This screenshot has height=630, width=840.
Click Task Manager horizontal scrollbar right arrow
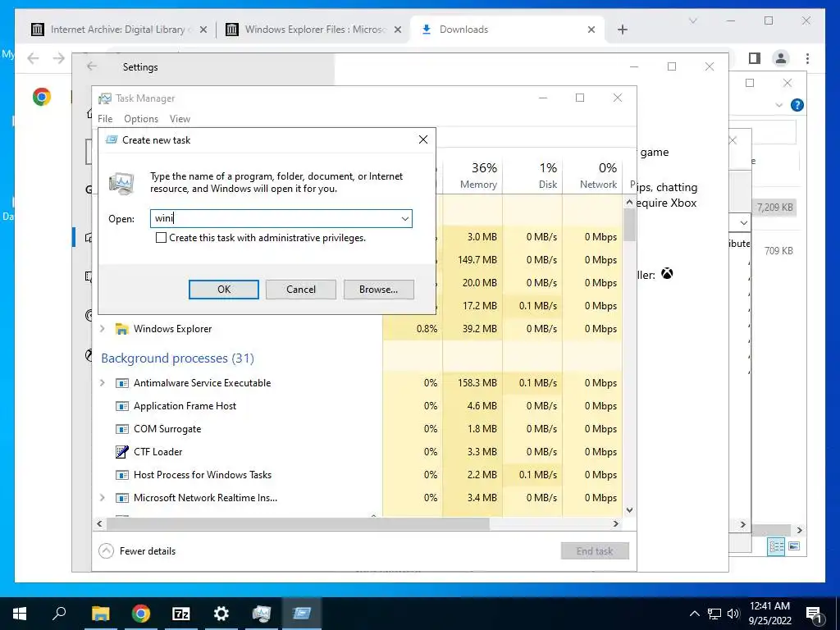pyautogui.click(x=615, y=523)
